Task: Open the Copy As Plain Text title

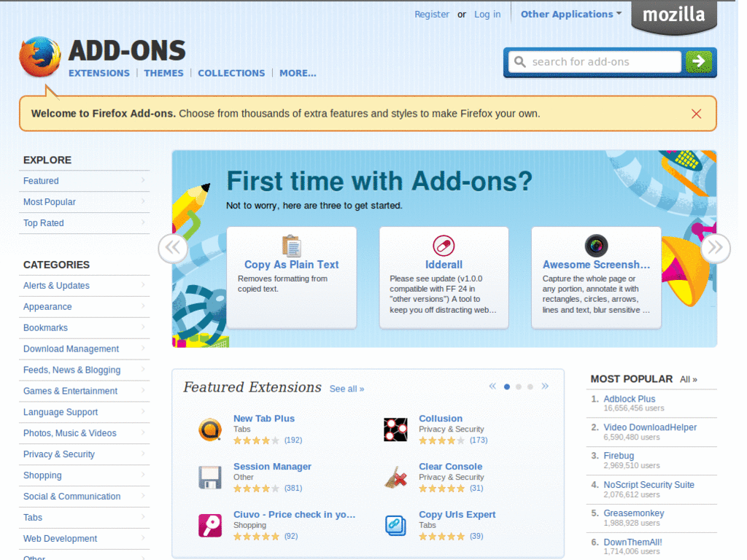Action: click(x=291, y=265)
